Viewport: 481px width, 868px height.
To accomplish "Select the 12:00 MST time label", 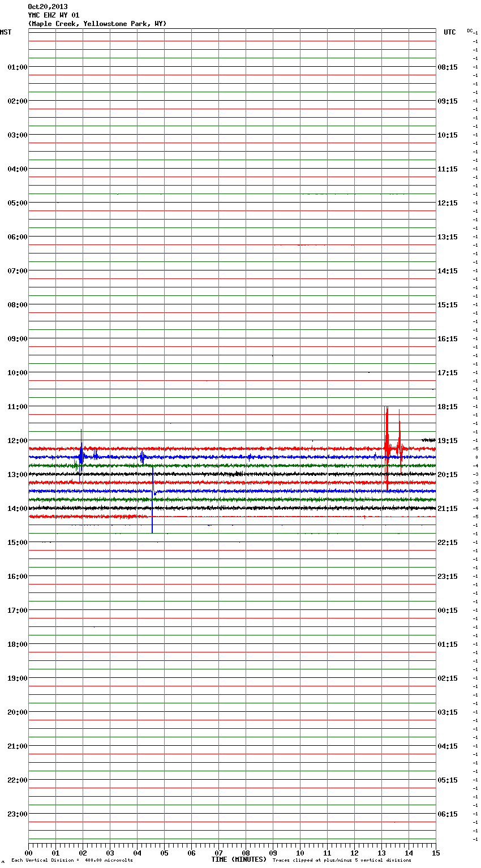I will (18, 441).
